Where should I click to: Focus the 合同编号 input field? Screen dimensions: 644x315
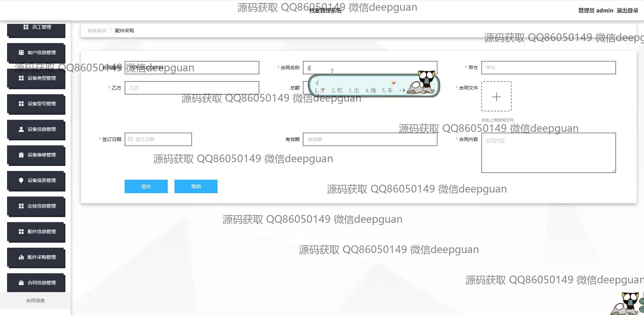click(x=192, y=68)
